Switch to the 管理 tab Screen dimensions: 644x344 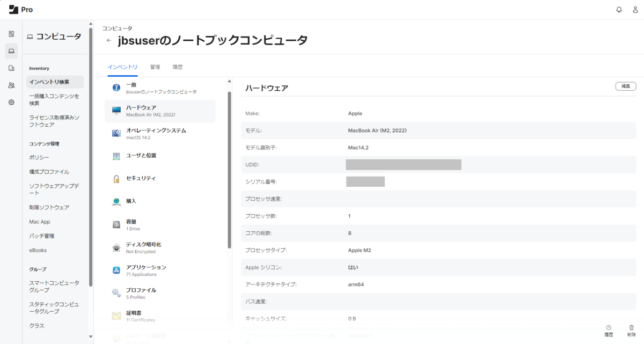155,67
